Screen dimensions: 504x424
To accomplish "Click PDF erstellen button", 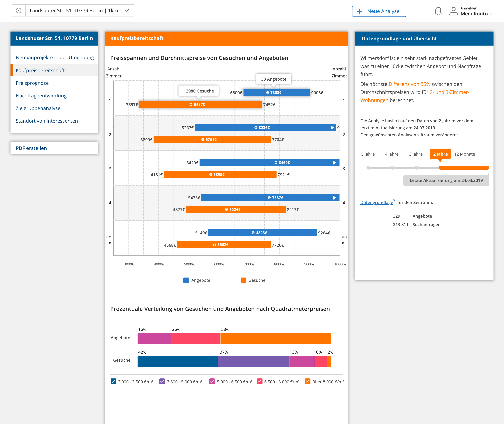I will click(x=31, y=148).
